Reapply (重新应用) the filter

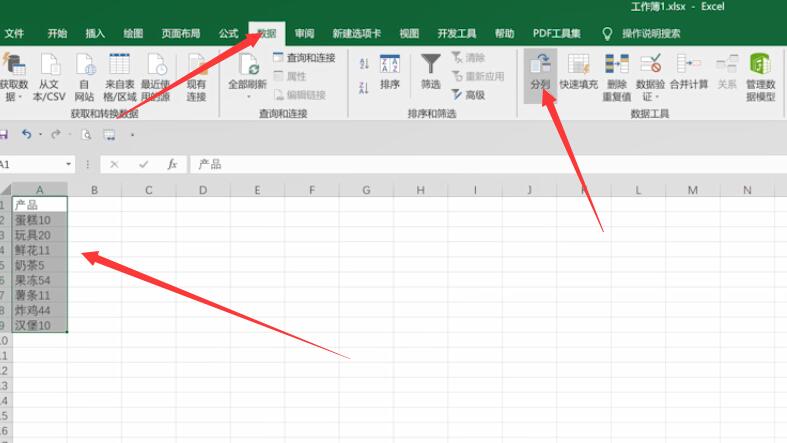pyautogui.click(x=478, y=76)
